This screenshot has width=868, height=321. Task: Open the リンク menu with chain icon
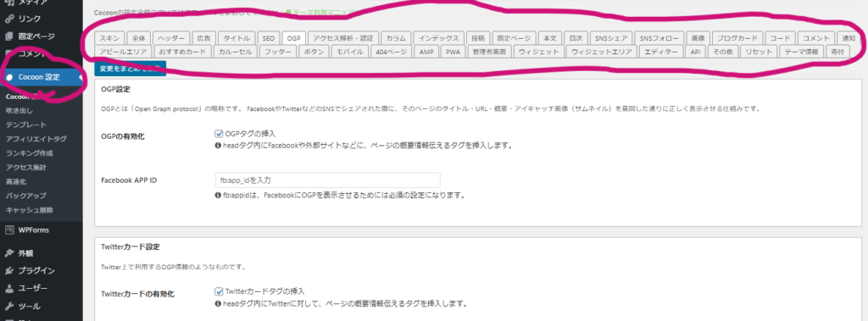tap(29, 19)
